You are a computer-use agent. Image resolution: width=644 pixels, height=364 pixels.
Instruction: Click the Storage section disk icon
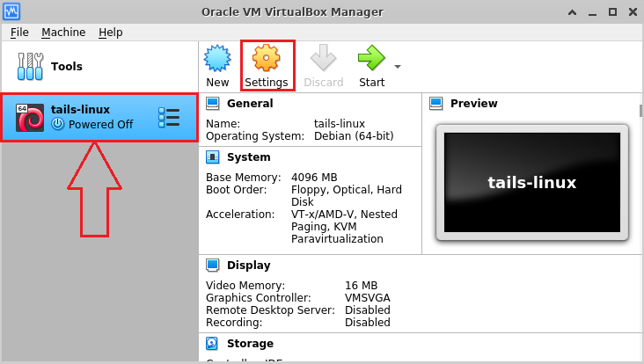point(212,344)
